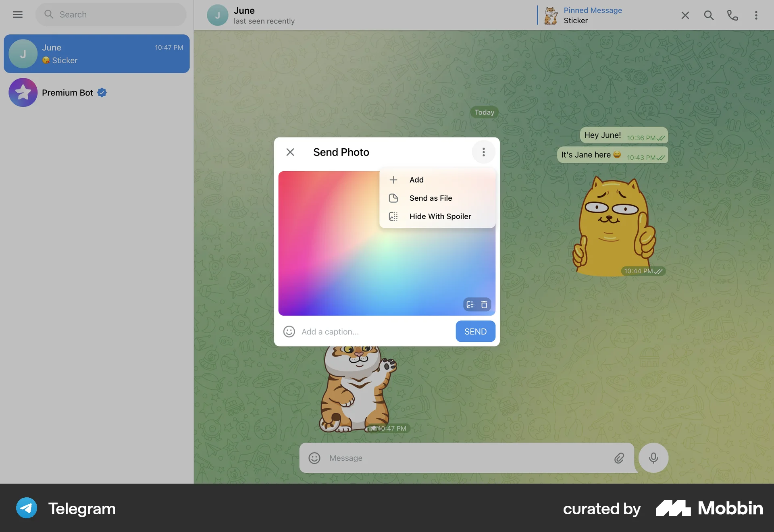This screenshot has width=774, height=532.
Task: Open emoji picker beside the Message field
Action: tap(314, 458)
